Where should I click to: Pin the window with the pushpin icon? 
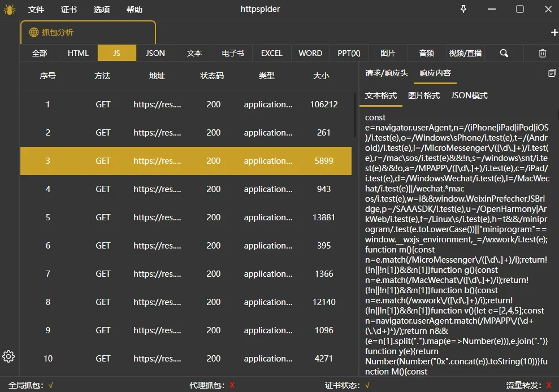pos(463,9)
